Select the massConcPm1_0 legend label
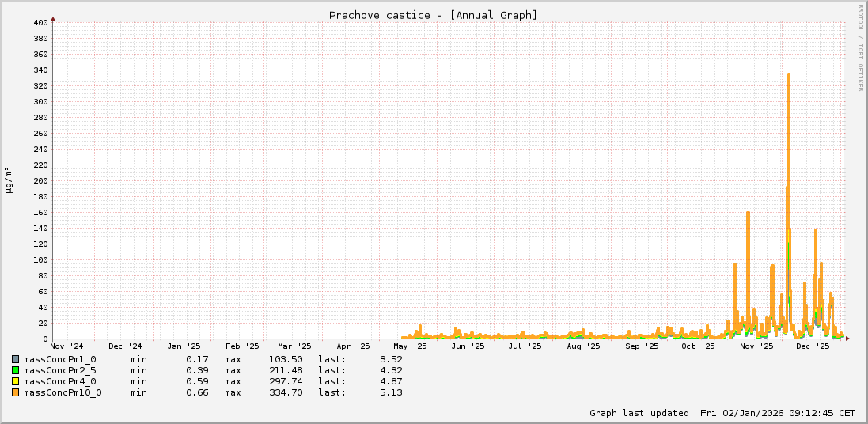868x424 pixels. (x=59, y=359)
